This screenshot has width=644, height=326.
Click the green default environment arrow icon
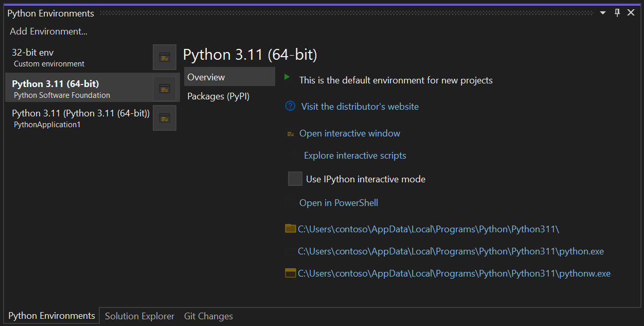[x=287, y=77]
